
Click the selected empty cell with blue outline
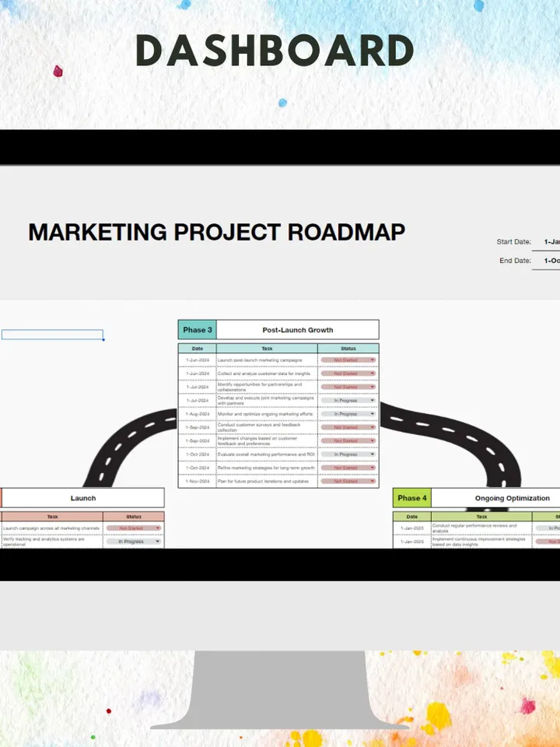coord(52,335)
